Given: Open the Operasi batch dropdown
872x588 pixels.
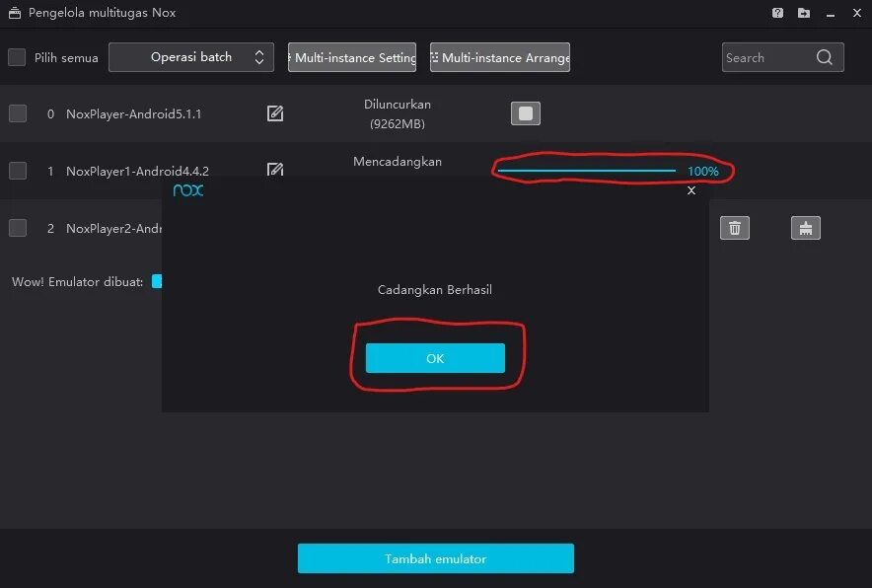Looking at the screenshot, I should (x=191, y=57).
